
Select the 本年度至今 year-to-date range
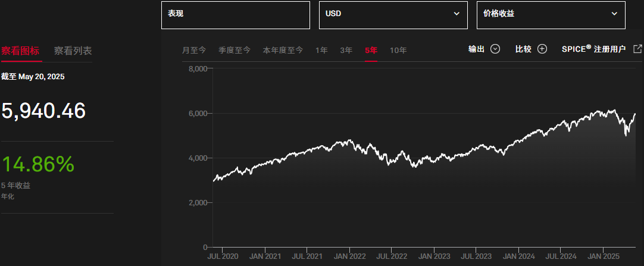283,51
